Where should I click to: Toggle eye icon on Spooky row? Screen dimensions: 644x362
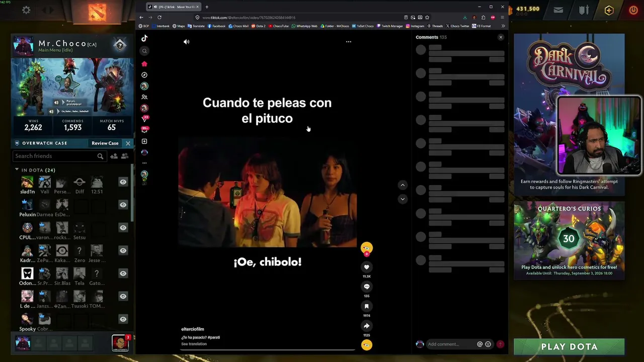tap(123, 319)
